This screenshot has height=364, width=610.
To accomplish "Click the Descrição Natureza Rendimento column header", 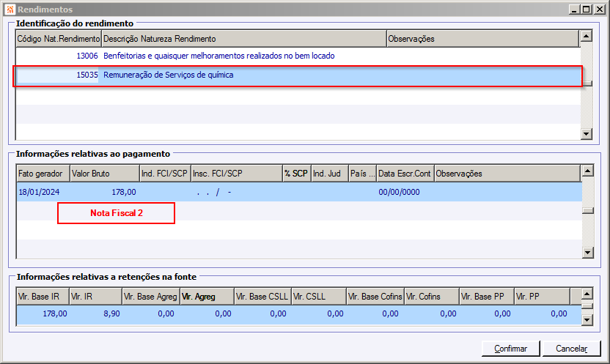I will [x=244, y=39].
